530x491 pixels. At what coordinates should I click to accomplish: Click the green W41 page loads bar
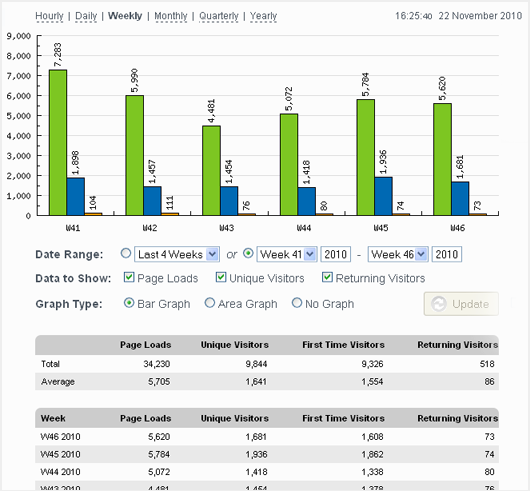[x=58, y=143]
